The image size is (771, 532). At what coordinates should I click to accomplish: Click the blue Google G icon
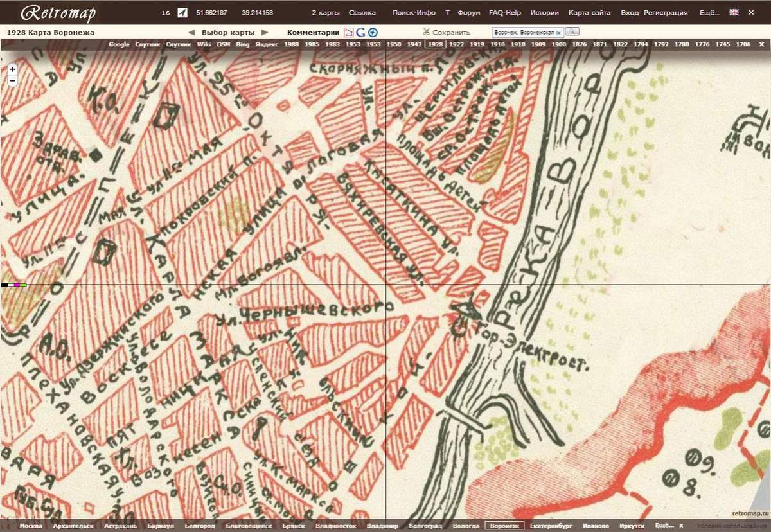click(361, 32)
